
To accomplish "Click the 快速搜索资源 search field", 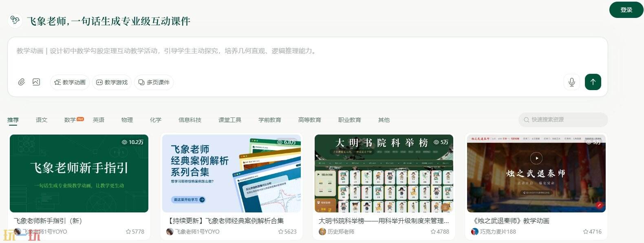I will pos(563,120).
